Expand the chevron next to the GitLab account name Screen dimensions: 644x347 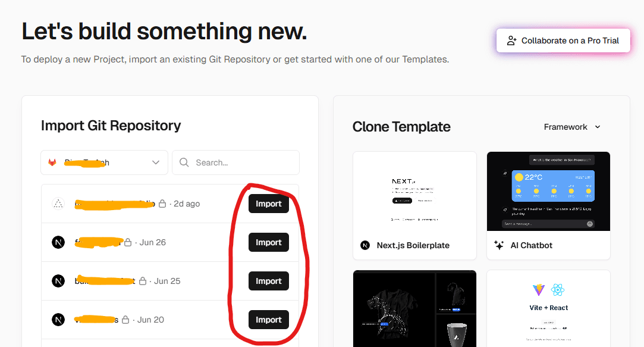[155, 162]
